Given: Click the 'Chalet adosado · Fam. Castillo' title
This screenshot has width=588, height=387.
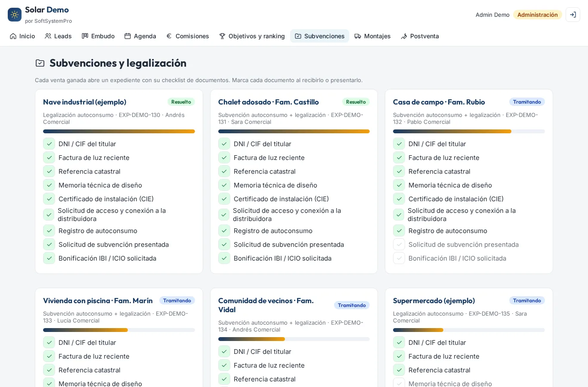Looking at the screenshot, I should (x=269, y=102).
